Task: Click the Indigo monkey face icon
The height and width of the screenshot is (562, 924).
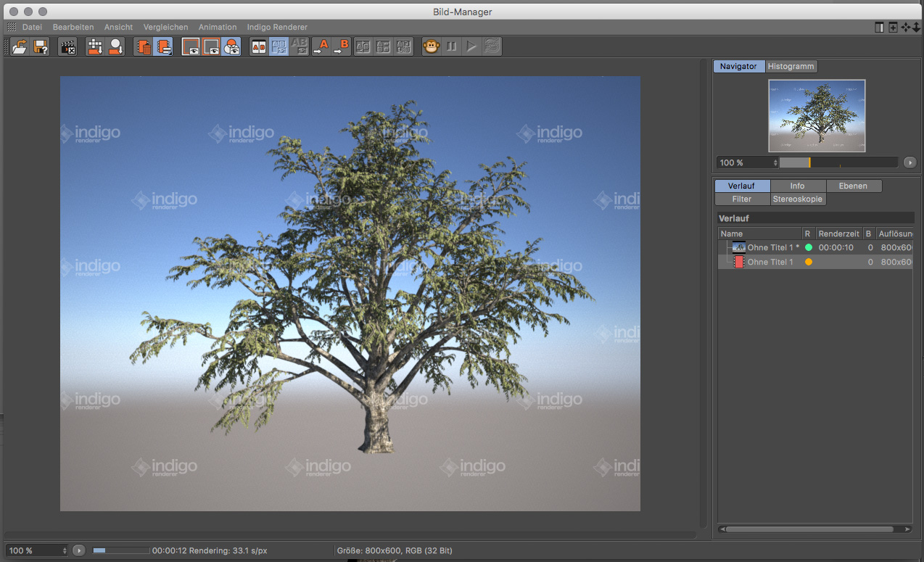Action: (x=432, y=47)
